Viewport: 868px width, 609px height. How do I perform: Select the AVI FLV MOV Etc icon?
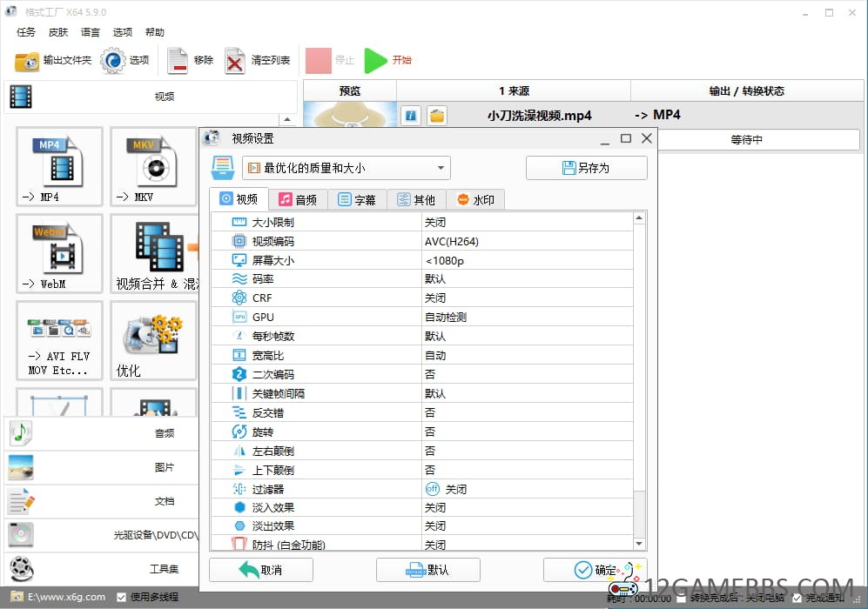(59, 341)
